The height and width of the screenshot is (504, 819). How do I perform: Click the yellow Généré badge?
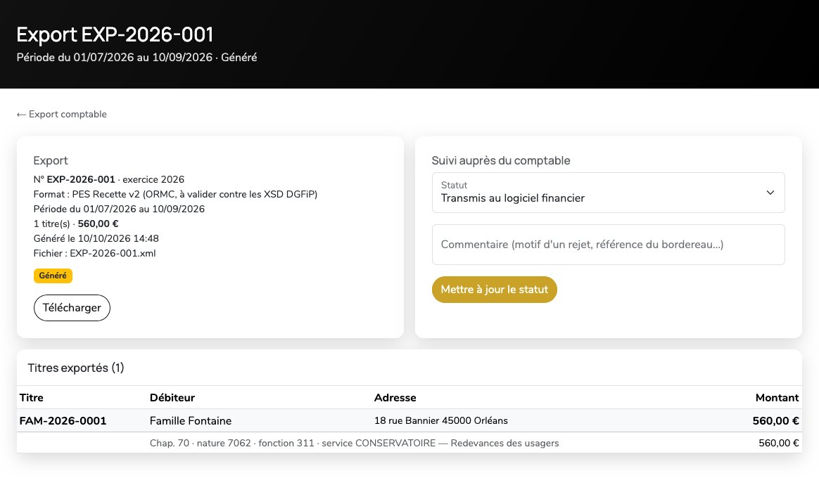tap(53, 276)
